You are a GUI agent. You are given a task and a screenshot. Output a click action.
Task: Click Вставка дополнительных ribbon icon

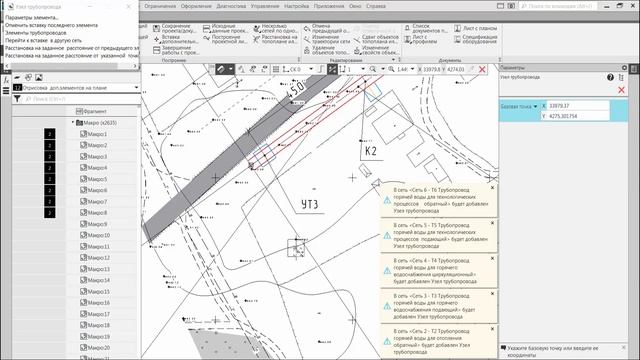[156, 39]
